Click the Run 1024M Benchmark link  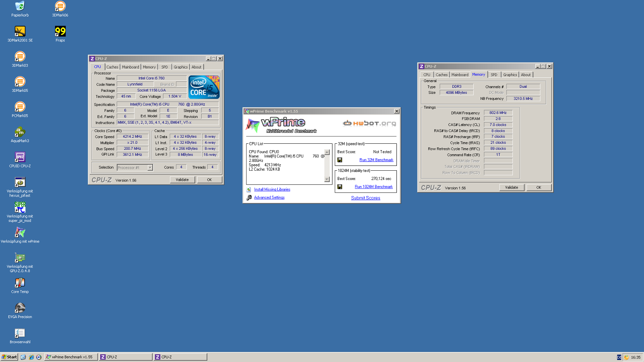[x=374, y=187]
